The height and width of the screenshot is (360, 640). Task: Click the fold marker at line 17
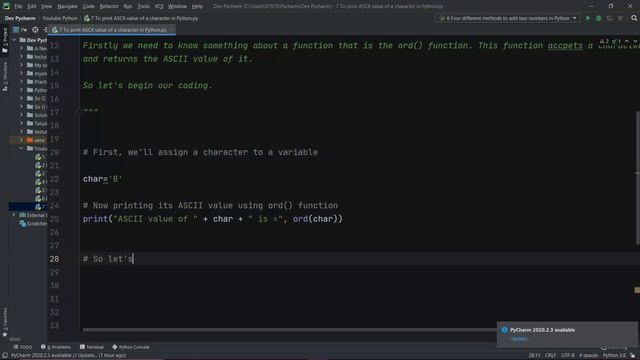79,112
